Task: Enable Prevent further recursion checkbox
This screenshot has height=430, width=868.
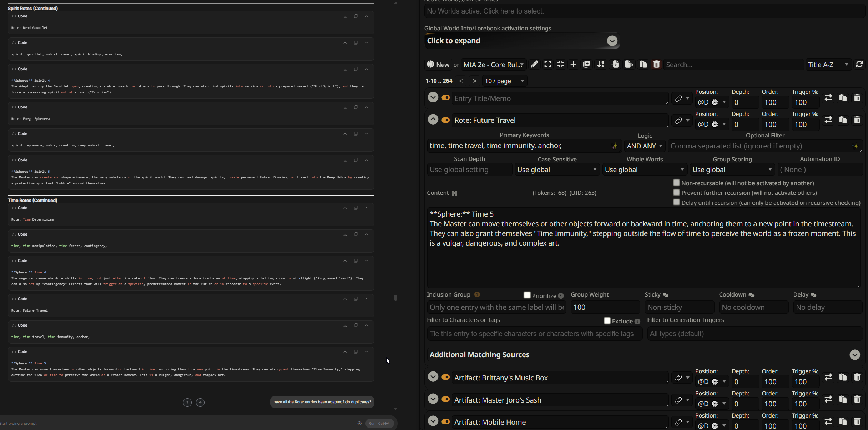Action: coord(676,192)
